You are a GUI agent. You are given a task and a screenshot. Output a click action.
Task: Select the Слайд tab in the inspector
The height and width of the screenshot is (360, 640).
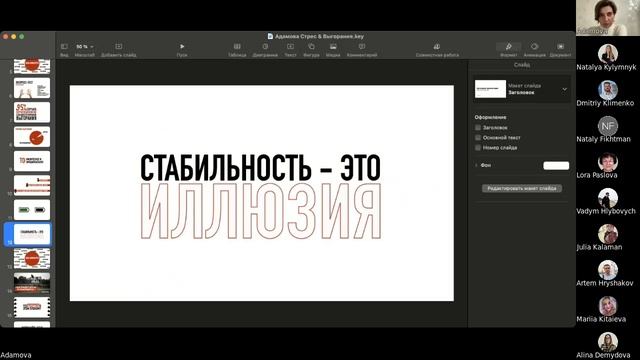522,65
